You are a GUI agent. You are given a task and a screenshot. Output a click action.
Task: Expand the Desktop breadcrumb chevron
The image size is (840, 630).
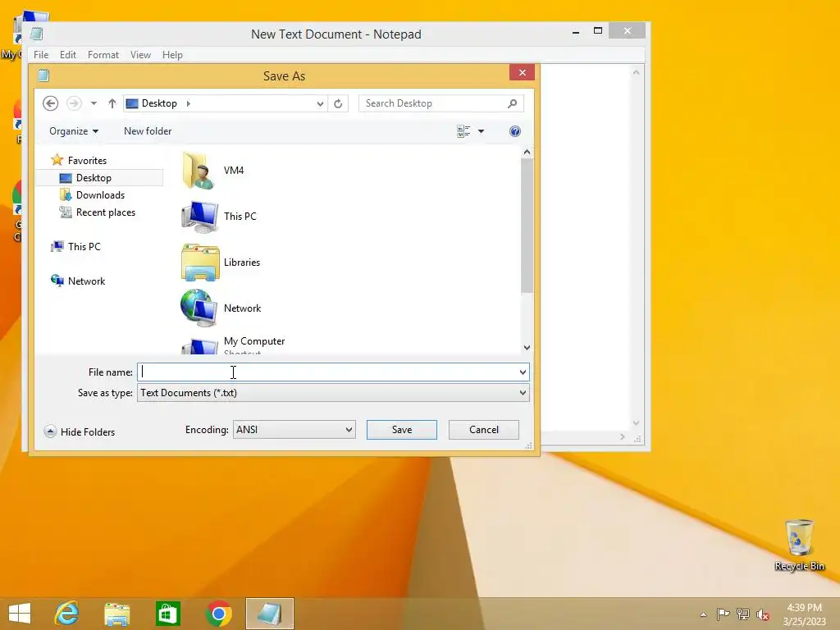(x=188, y=103)
